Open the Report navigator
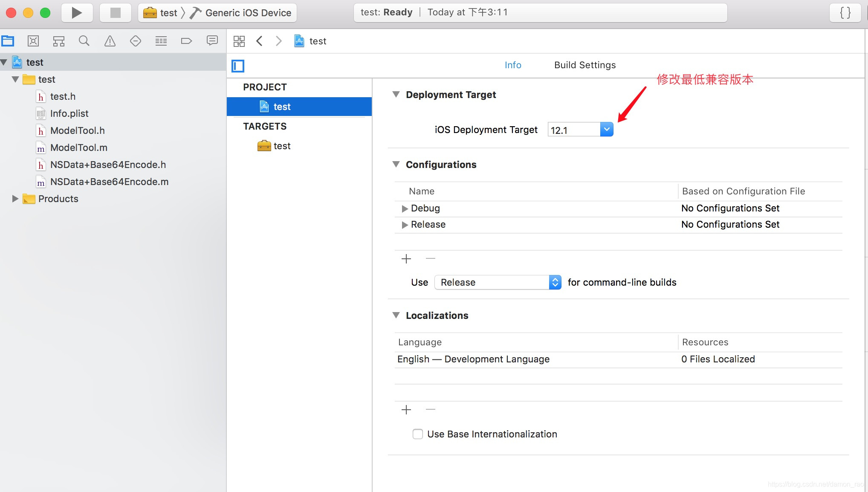868x492 pixels. coord(212,41)
